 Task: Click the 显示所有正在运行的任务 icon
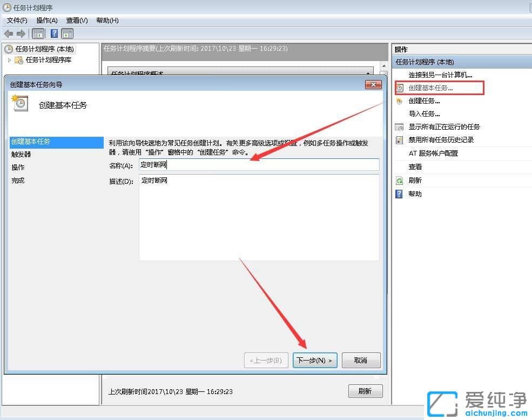coord(398,126)
